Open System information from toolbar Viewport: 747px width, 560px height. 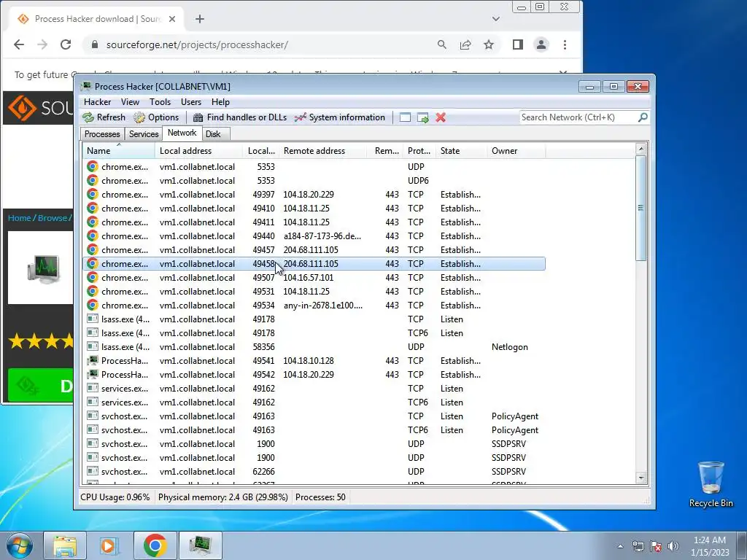click(x=340, y=117)
